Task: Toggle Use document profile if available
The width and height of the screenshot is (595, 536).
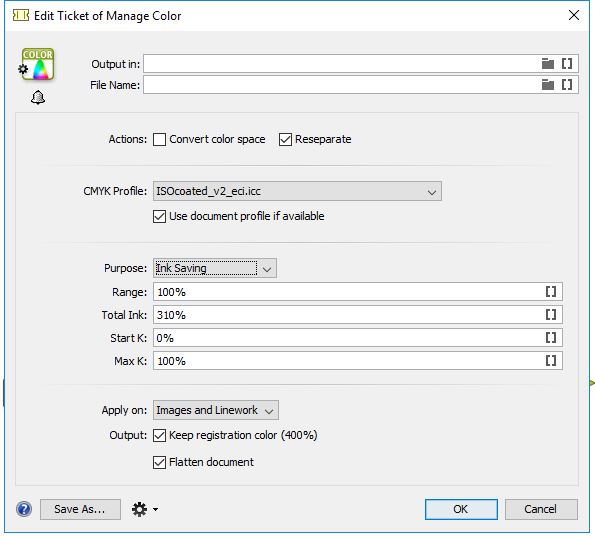Action: pyautogui.click(x=159, y=217)
